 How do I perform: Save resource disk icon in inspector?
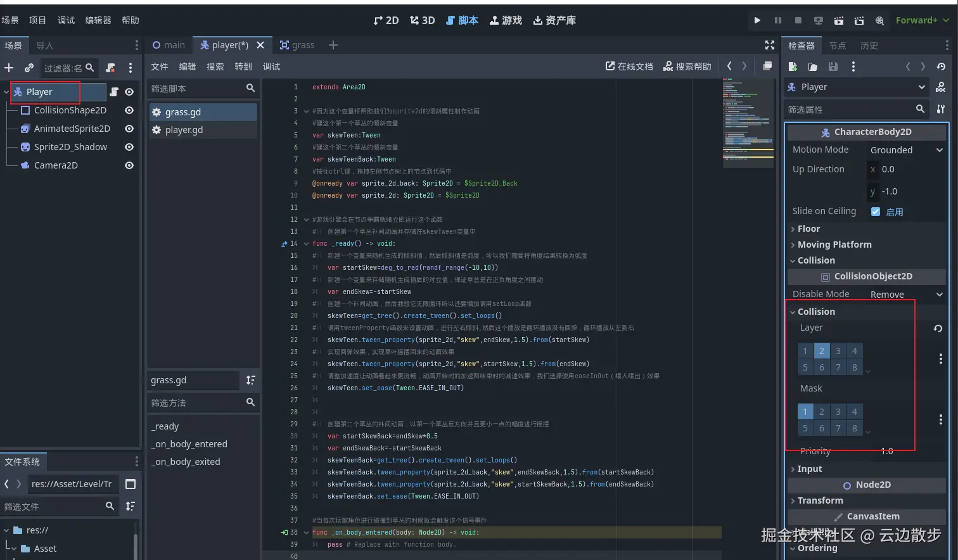point(833,67)
